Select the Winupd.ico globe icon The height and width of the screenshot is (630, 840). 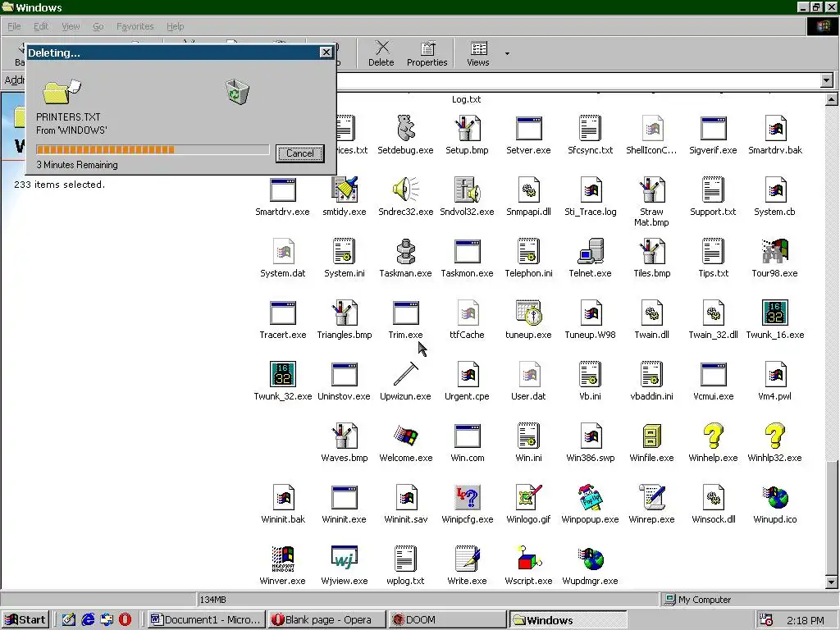774,498
